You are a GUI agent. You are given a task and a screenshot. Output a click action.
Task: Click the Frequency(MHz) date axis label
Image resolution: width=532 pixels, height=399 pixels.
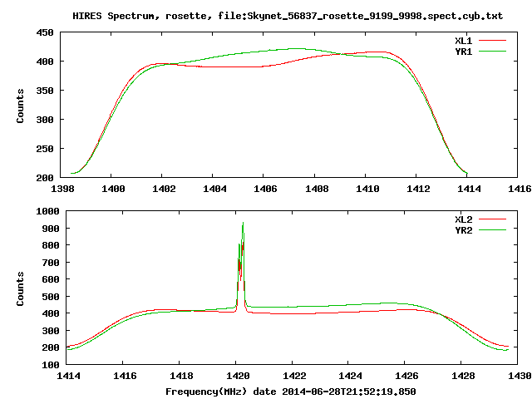[291, 392]
